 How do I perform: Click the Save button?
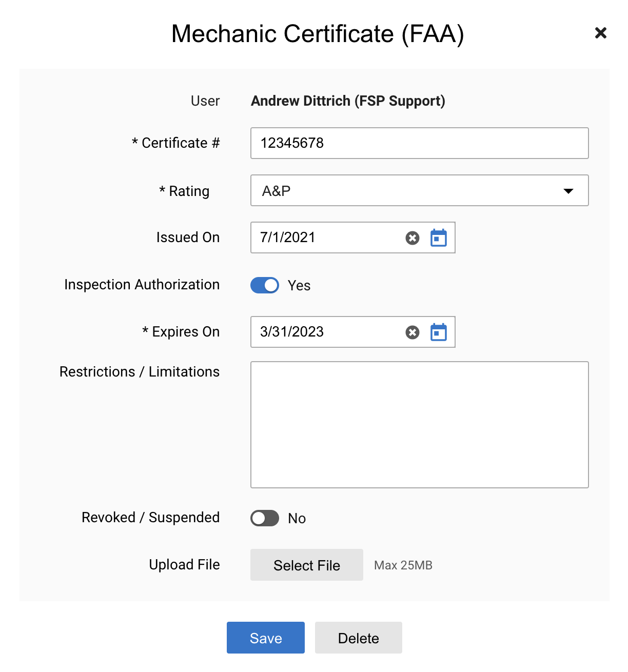coord(266,638)
